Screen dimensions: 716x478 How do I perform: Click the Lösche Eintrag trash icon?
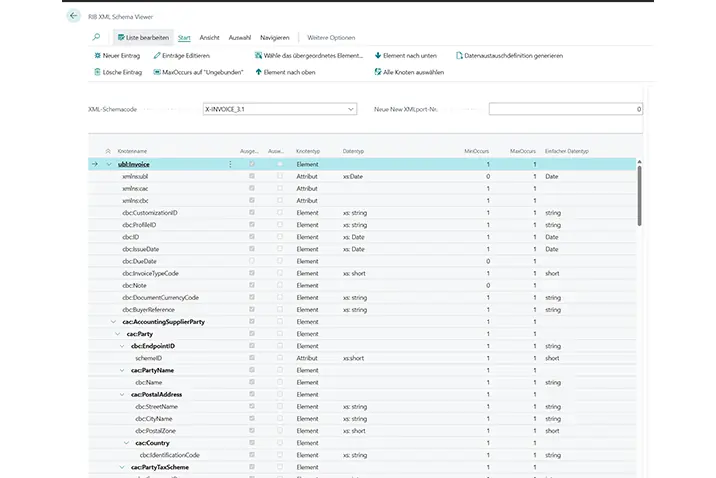pyautogui.click(x=97, y=72)
